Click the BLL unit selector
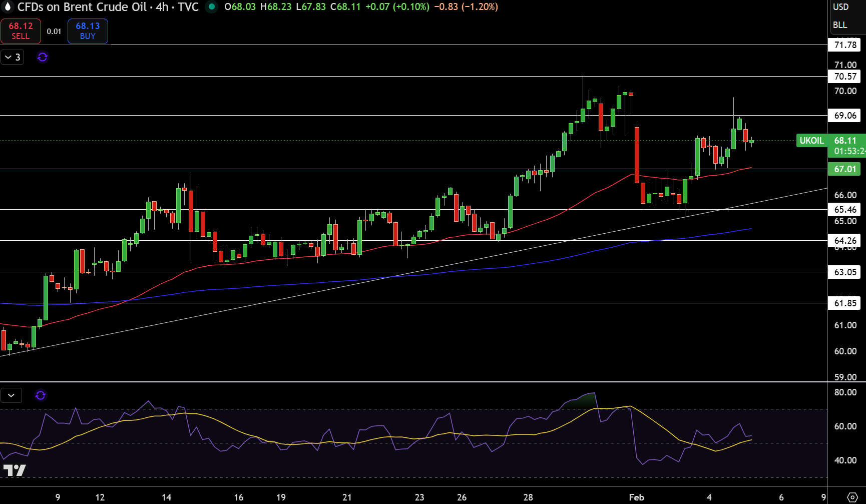Image resolution: width=866 pixels, height=504 pixels. (x=840, y=25)
